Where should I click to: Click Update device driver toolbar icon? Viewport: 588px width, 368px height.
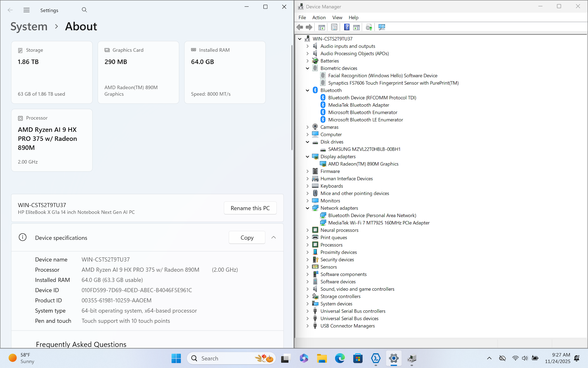369,27
